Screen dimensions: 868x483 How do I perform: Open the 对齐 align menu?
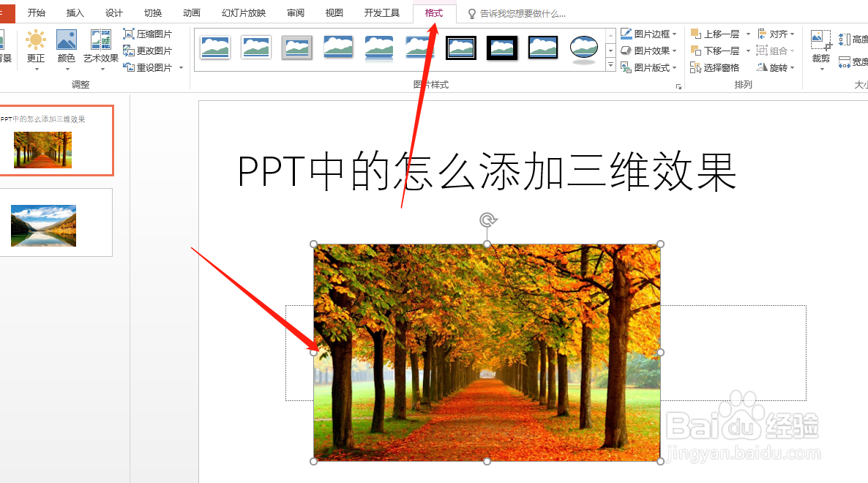776,34
